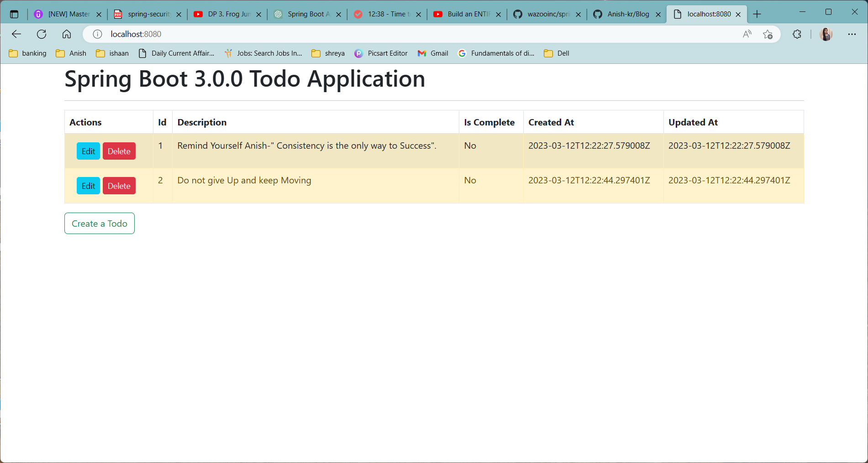Click the browser back arrow
Screen dimensions: 868x463
coord(16,34)
